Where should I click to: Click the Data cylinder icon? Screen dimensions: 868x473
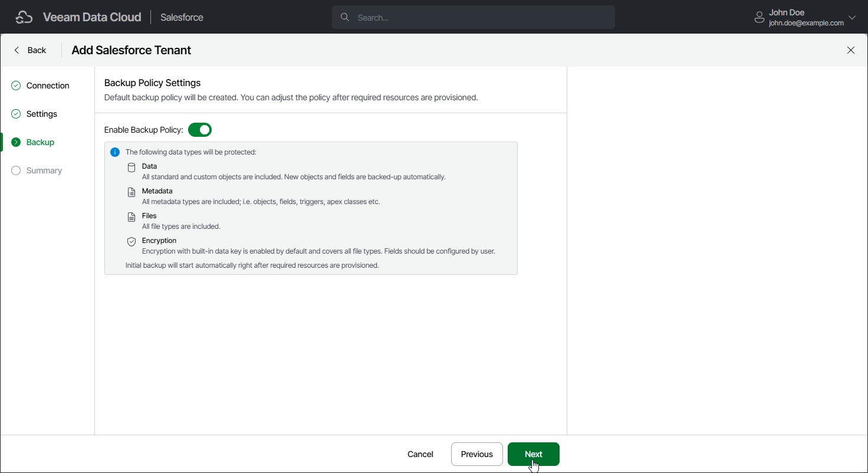coord(131,167)
